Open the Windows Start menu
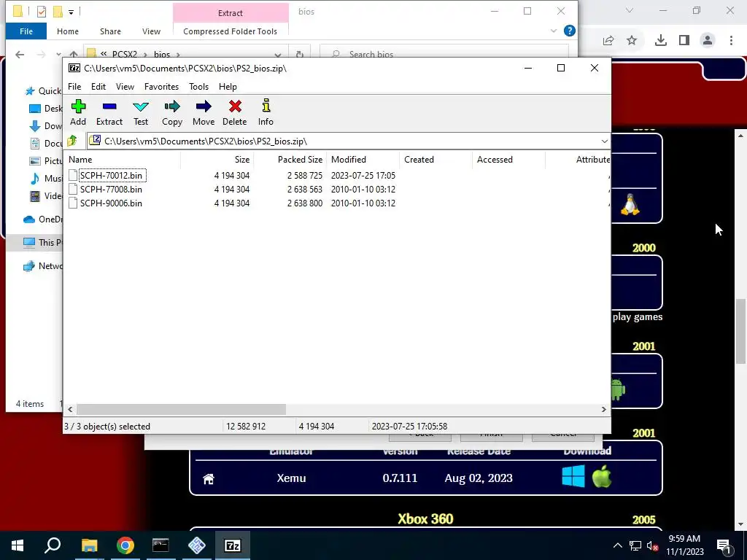Image resolution: width=747 pixels, height=560 pixels. [18, 545]
